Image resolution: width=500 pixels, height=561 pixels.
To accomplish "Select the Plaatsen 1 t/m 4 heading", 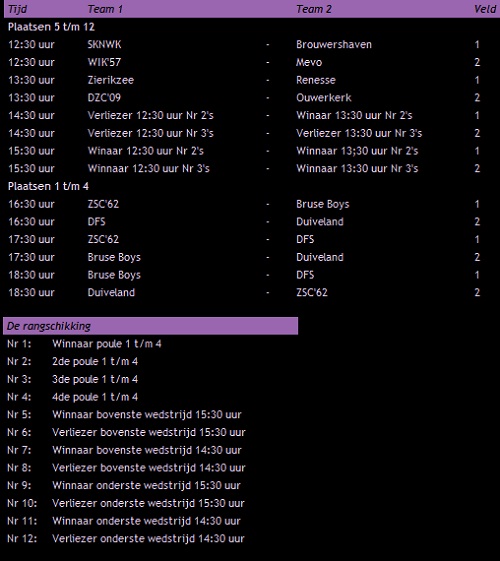I will (x=48, y=186).
